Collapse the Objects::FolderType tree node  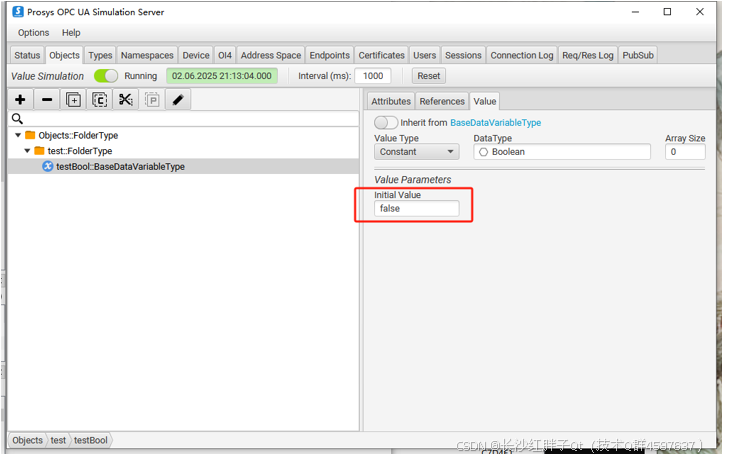coord(18,135)
